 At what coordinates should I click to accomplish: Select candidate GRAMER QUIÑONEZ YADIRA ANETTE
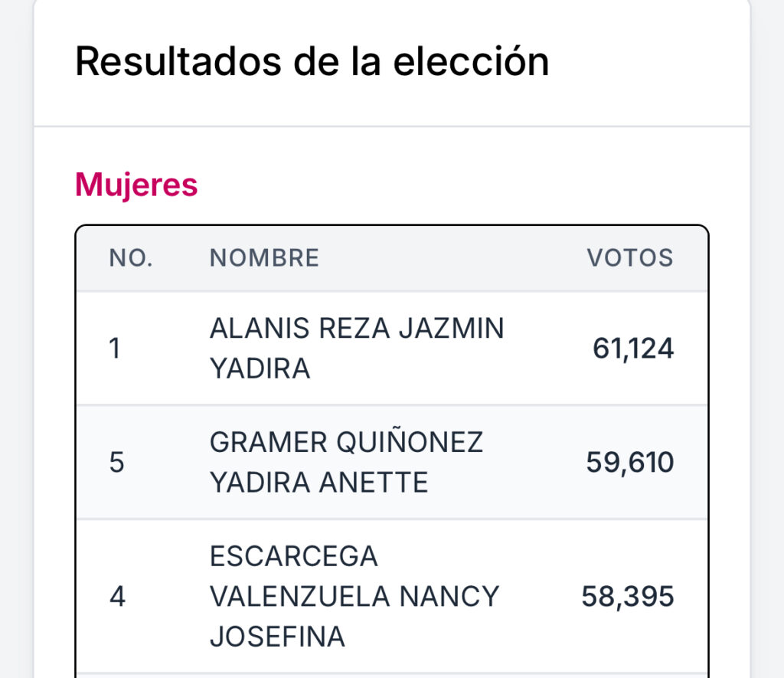(x=346, y=462)
